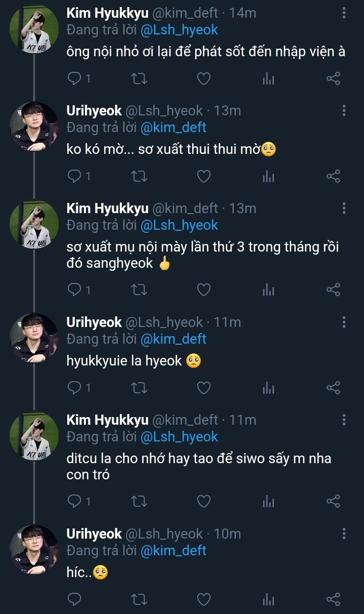The image size is (364, 614).
Task: Open more options on the 10m tweet
Action: pos(344,534)
